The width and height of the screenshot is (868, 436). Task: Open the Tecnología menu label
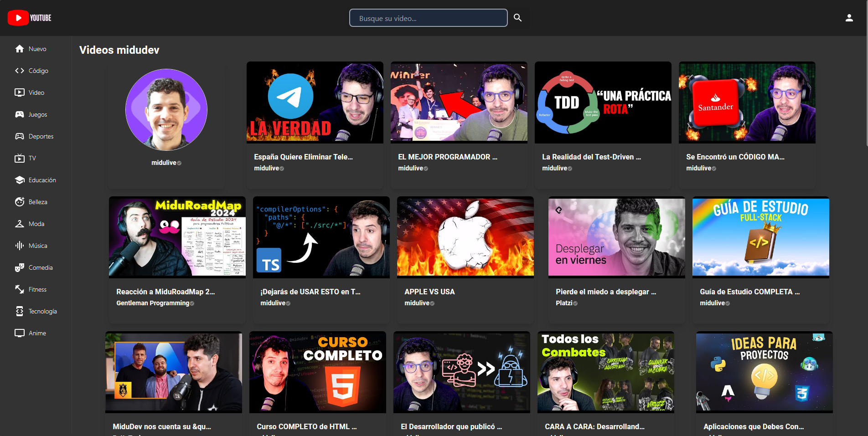pyautogui.click(x=43, y=311)
